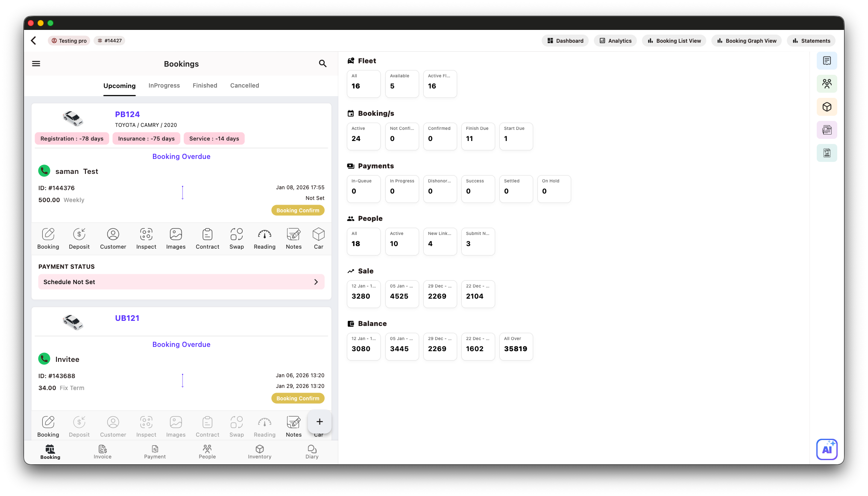Open the hamburger menu beside Bookings
Viewport: 868px width, 496px height.
(x=36, y=64)
